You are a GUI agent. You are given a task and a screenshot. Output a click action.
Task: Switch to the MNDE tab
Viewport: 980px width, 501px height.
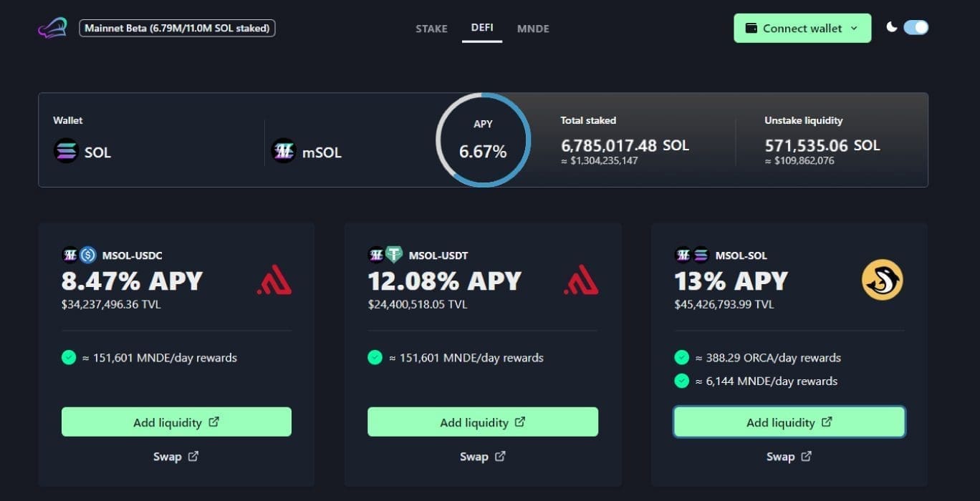point(533,29)
